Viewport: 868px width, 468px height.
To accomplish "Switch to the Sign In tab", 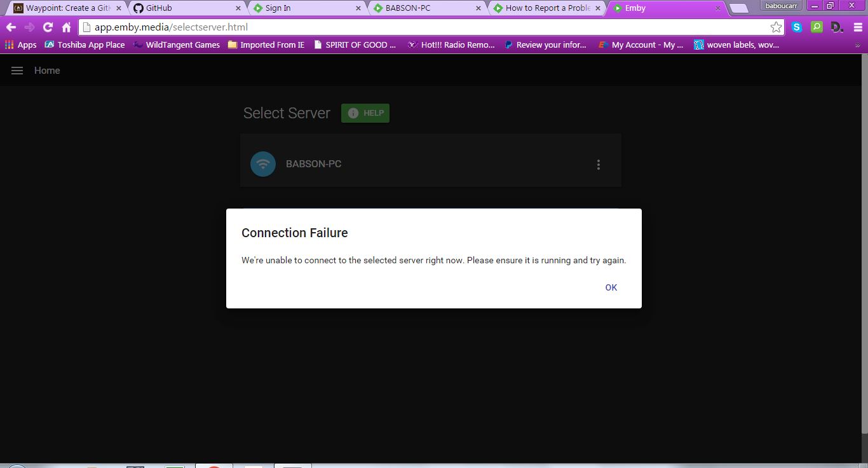I will (x=304, y=8).
